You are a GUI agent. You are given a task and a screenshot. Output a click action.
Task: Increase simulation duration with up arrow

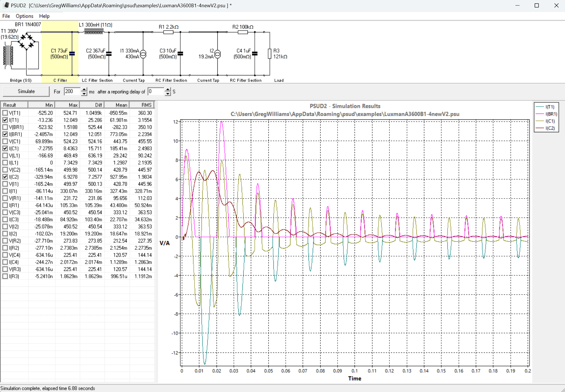[84, 89]
